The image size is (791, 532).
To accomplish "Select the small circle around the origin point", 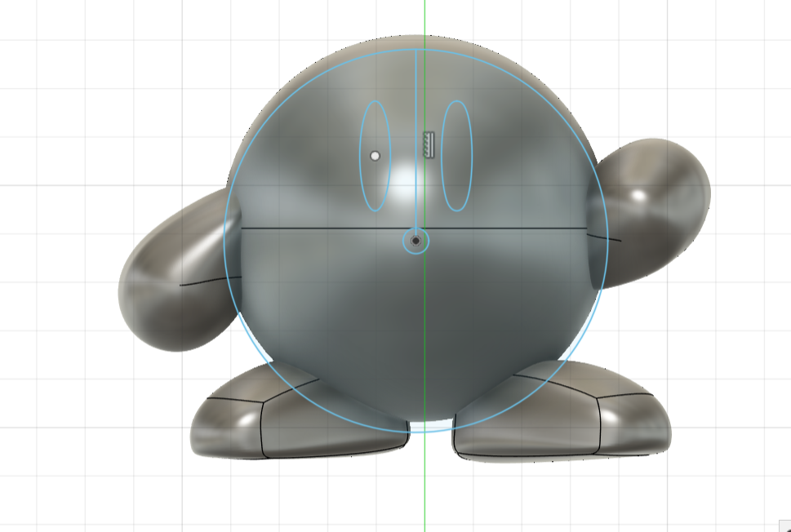I will [x=415, y=241].
